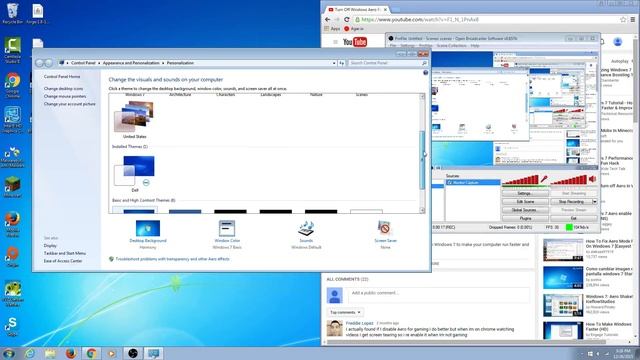
Task: Open the File menu in OBS
Action: (x=393, y=46)
